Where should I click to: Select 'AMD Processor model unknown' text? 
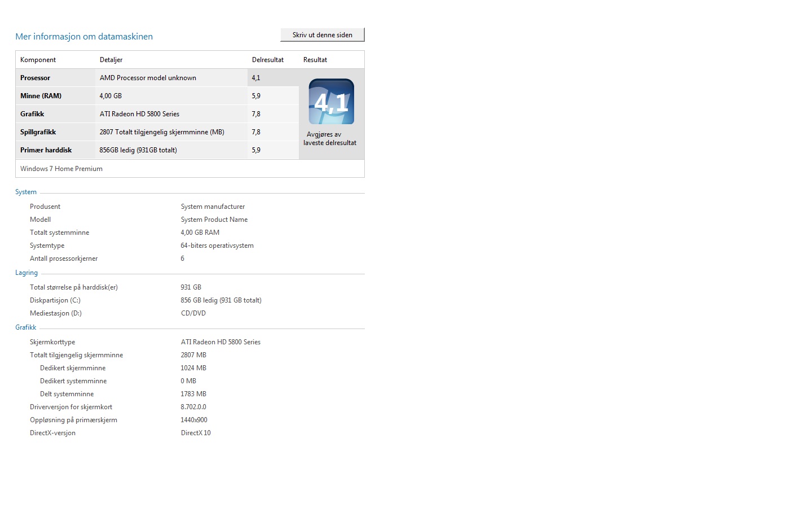148,78
